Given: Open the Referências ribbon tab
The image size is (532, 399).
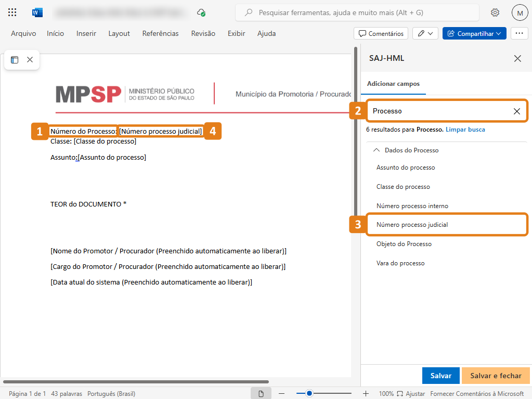Looking at the screenshot, I should [160, 33].
